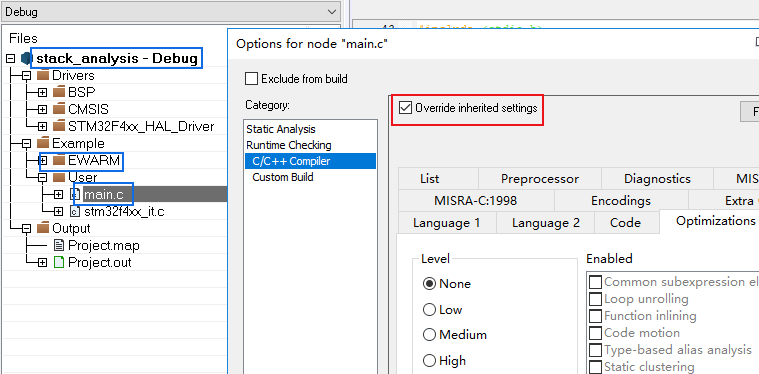
Task: Expand the stm32f4xx_it.c file node
Action: point(59,211)
